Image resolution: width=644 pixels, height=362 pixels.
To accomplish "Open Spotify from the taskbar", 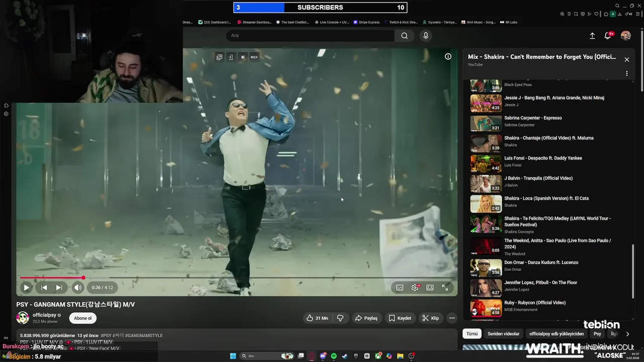I will tap(334, 356).
